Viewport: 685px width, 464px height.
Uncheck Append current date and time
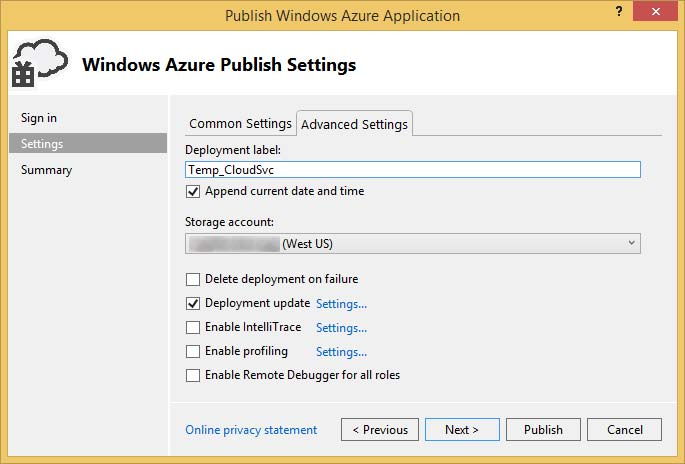[x=194, y=191]
